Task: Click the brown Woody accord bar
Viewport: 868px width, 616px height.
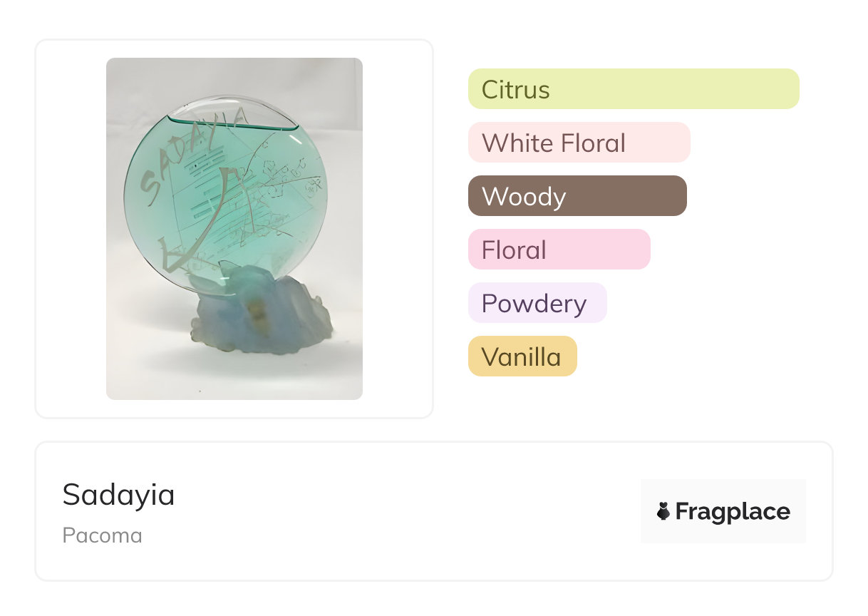Action: 577,196
